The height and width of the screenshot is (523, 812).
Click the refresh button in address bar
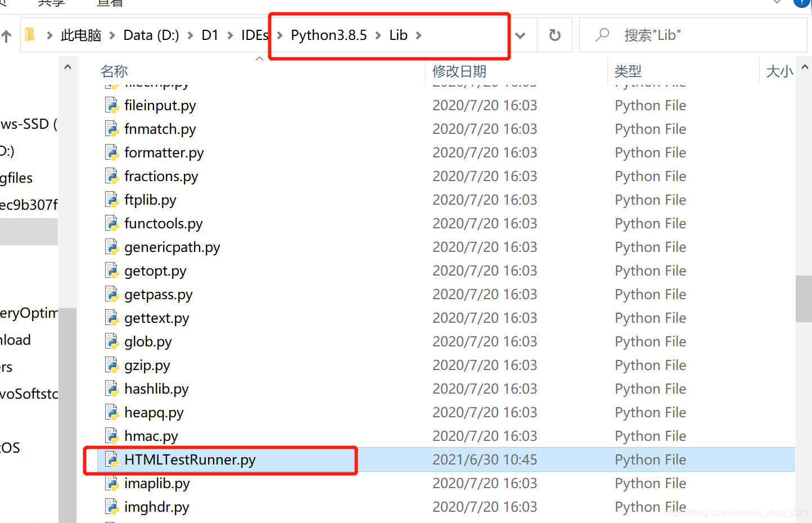point(554,35)
